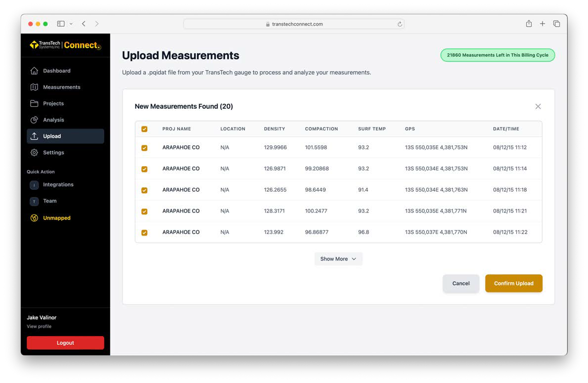The image size is (588, 383).
Task: Click the Unmapped icon in sidebar
Action: [x=34, y=218]
